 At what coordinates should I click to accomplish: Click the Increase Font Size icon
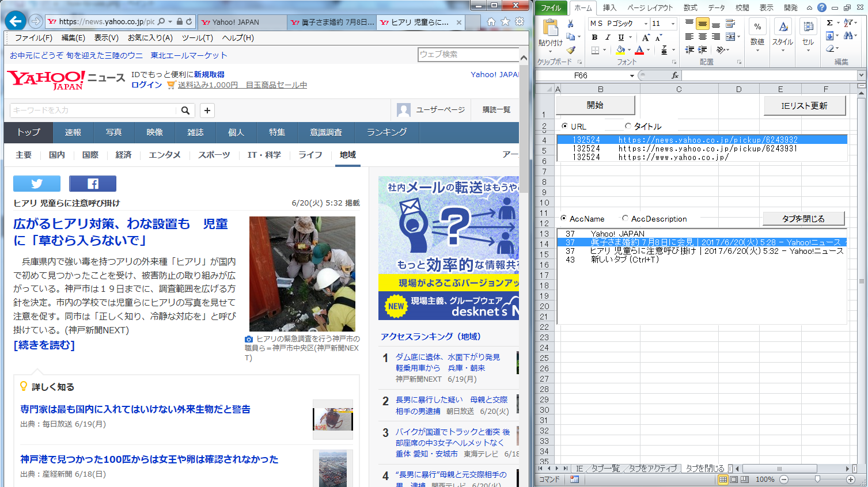click(x=646, y=37)
